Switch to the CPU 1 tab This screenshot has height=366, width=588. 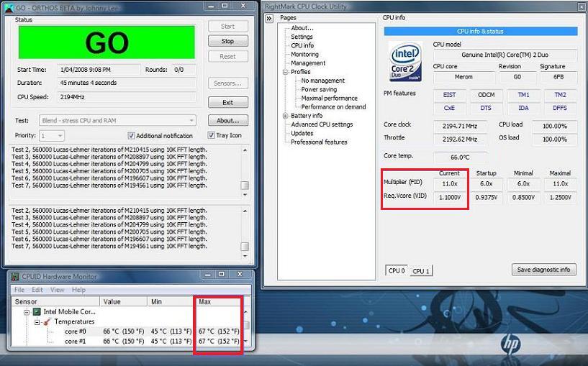tap(421, 271)
